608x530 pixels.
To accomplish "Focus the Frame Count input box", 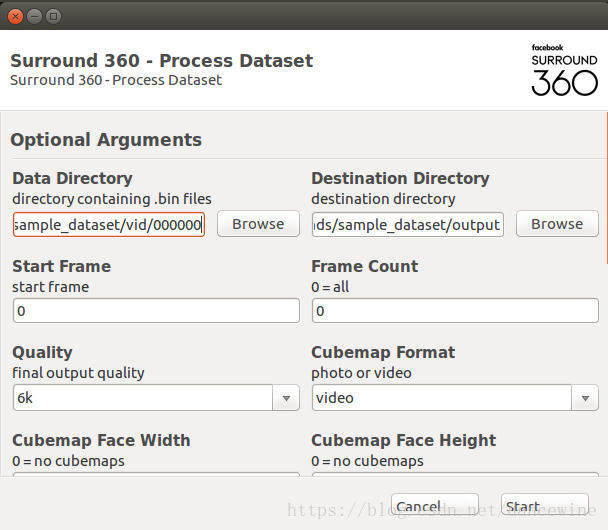I will pyautogui.click(x=455, y=311).
